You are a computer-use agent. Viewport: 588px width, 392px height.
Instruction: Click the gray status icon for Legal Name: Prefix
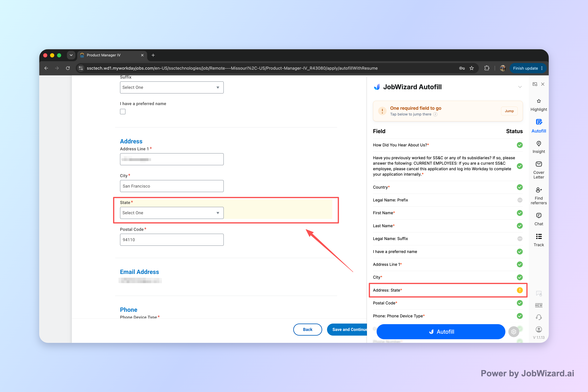click(x=520, y=200)
